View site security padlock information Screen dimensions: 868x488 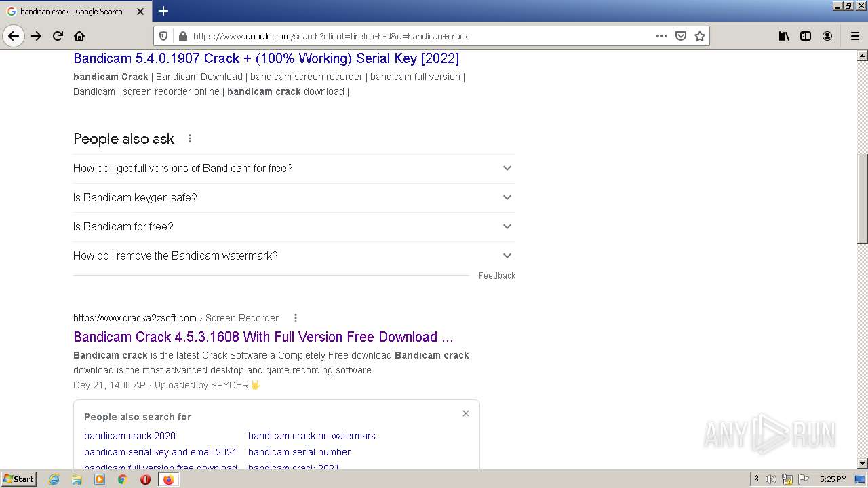182,36
